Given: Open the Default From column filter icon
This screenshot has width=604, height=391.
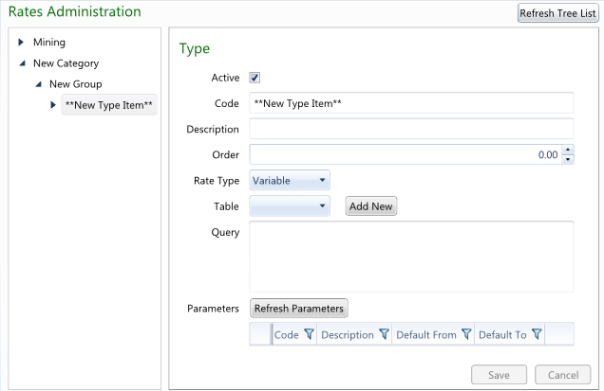Looking at the screenshot, I should pos(466,334).
